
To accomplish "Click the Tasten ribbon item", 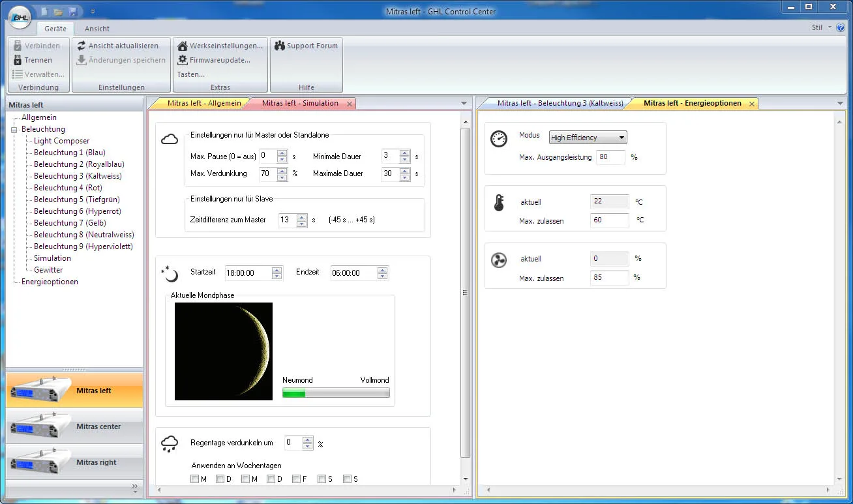I will [x=190, y=74].
